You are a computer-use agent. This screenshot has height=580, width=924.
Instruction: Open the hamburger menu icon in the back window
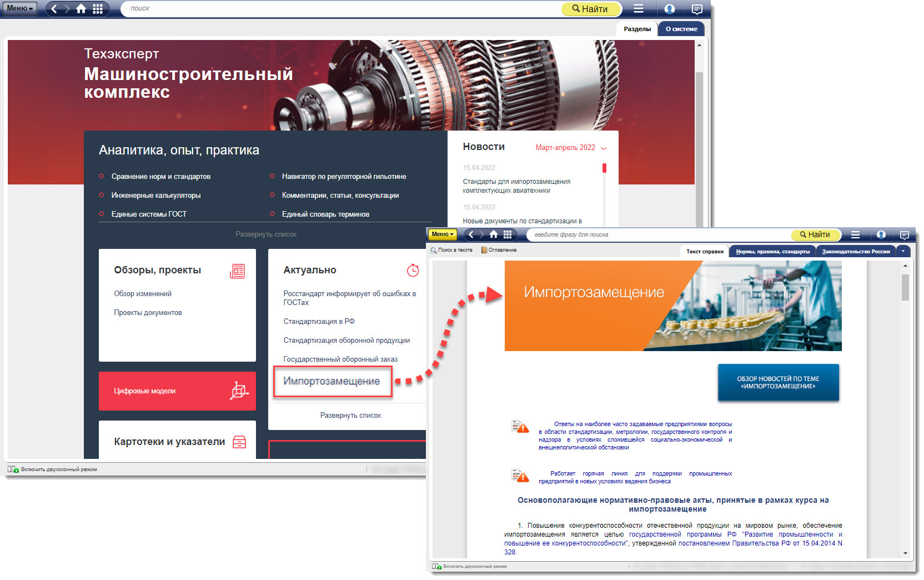coord(639,9)
